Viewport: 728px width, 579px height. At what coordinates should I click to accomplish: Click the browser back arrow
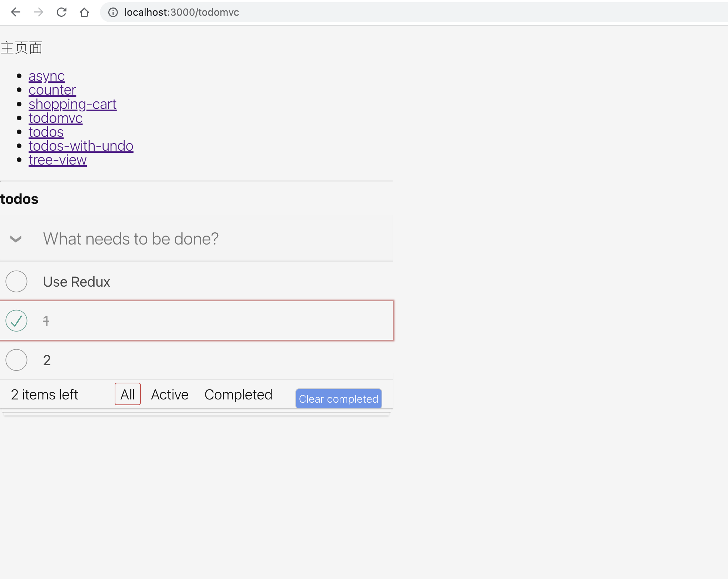(16, 12)
